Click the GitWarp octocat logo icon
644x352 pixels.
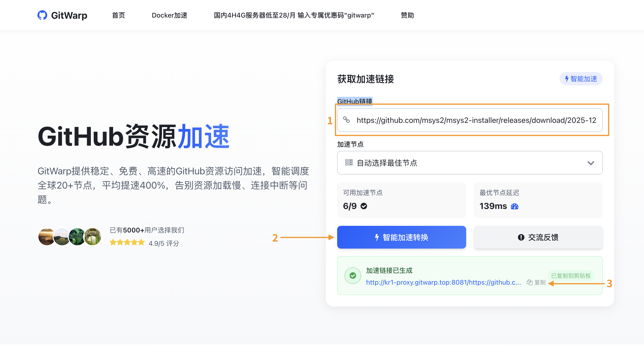(x=43, y=15)
